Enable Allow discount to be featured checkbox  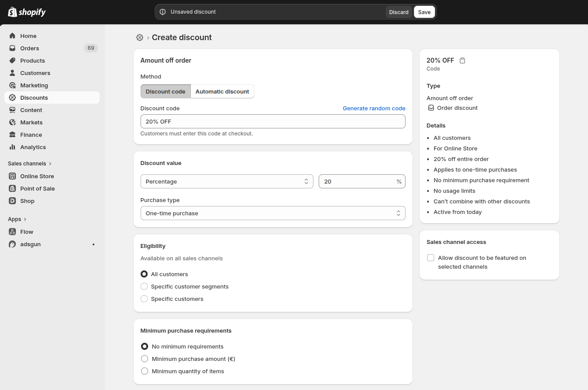431,258
